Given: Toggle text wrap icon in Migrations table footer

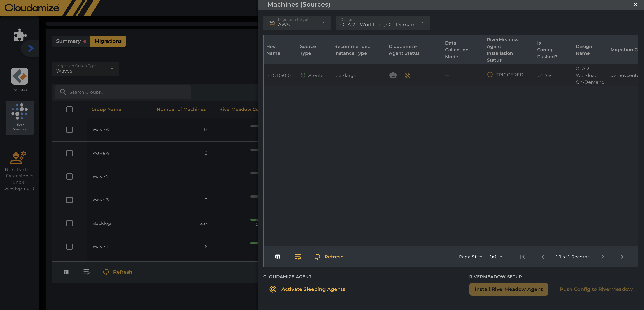Looking at the screenshot, I should [x=86, y=272].
